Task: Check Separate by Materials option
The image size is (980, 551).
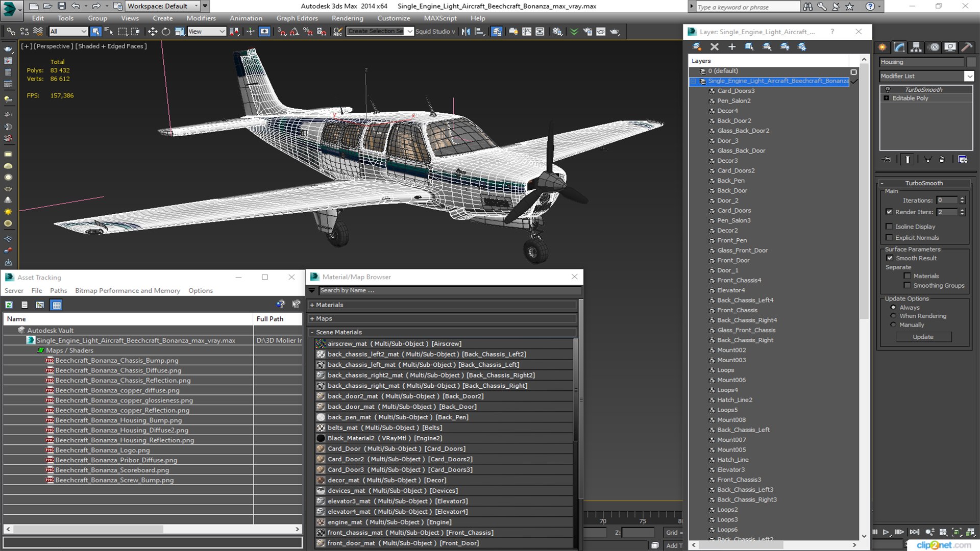Action: 907,276
